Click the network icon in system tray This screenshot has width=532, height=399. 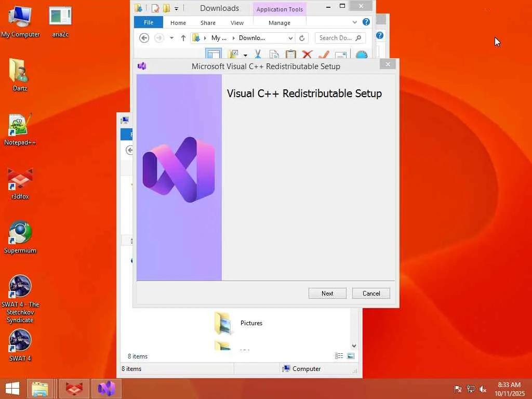470,389
